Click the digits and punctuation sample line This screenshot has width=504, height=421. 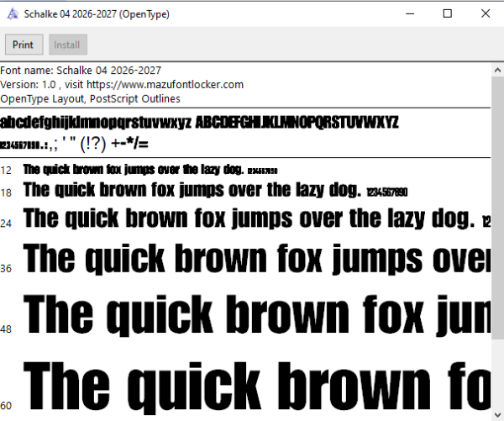coord(74,144)
